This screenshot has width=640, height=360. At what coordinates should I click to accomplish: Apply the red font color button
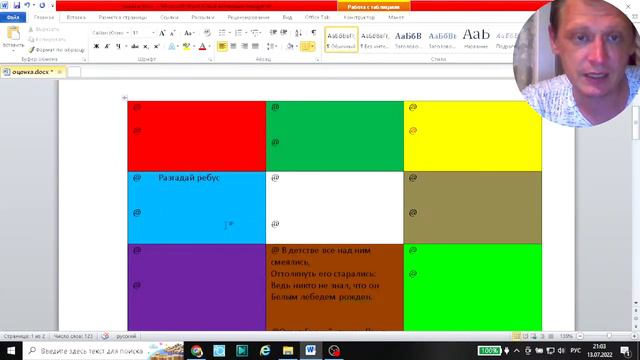[x=202, y=47]
